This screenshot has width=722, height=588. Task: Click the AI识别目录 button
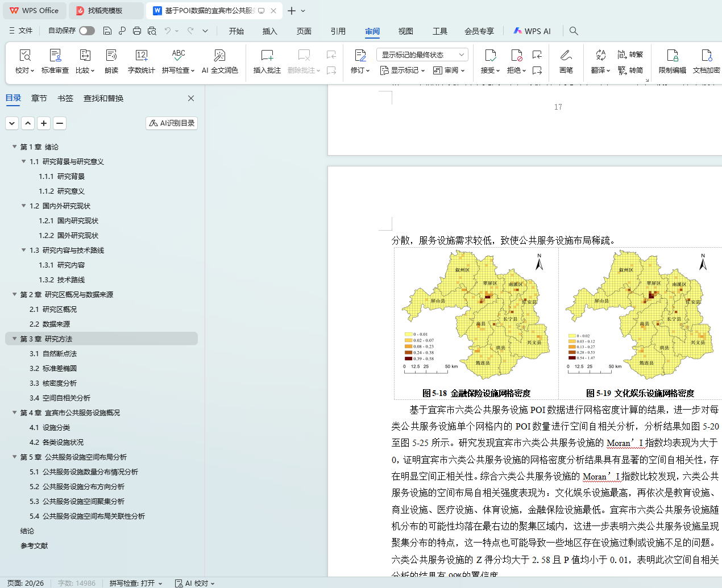(x=172, y=123)
